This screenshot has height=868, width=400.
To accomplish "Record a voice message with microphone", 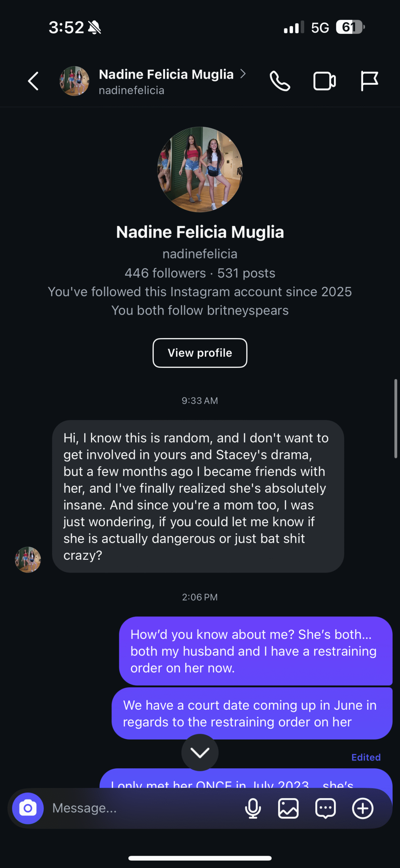I will click(x=253, y=808).
